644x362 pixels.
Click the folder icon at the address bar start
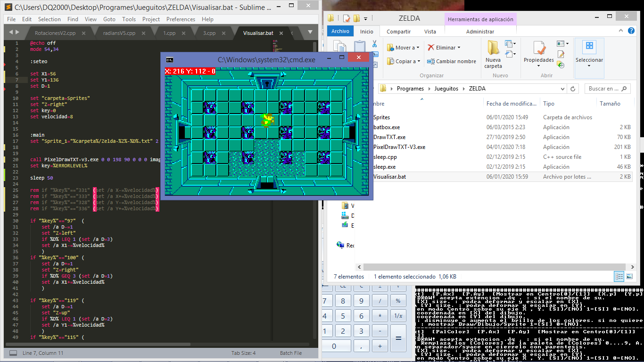[383, 89]
